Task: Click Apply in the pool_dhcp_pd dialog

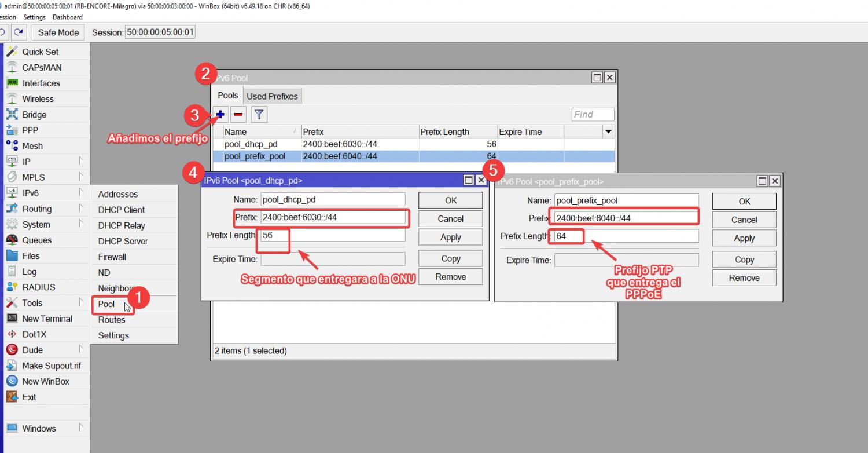Action: pos(450,238)
